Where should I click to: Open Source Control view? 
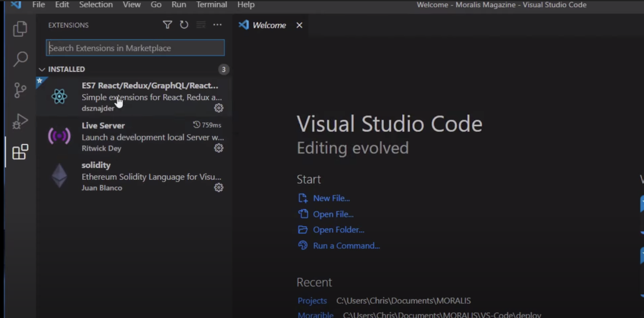(20, 90)
